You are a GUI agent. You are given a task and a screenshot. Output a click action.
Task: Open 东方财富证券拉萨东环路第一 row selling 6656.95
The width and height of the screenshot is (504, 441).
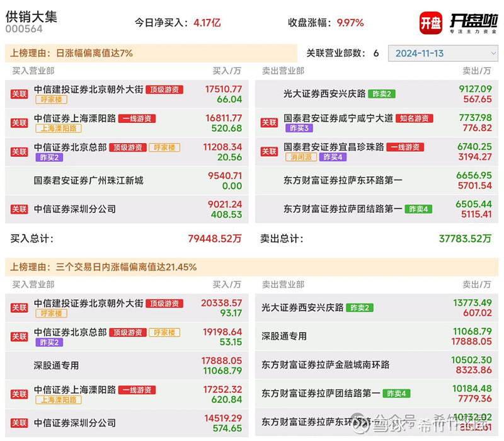(377, 180)
